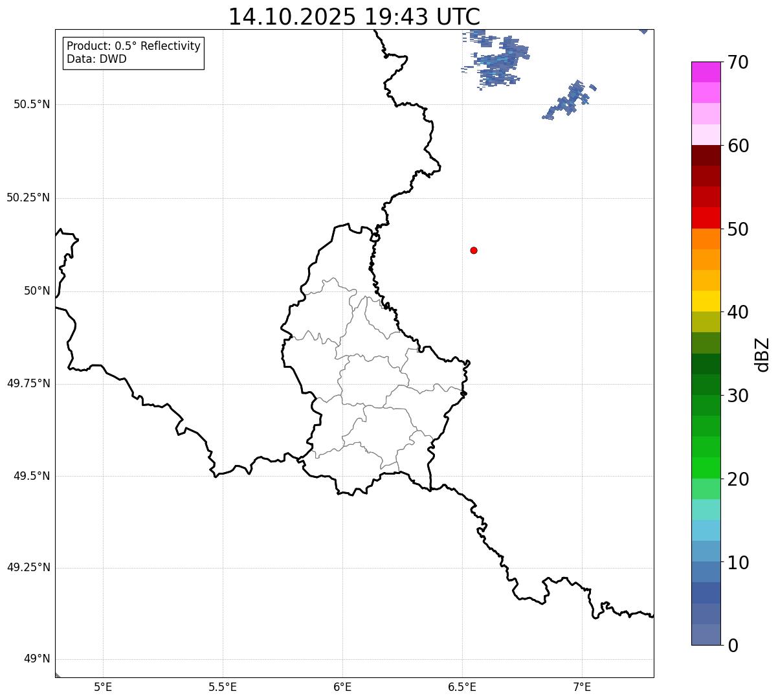
Task: Click the radar echo streak near 7°E
Action: coord(570,100)
